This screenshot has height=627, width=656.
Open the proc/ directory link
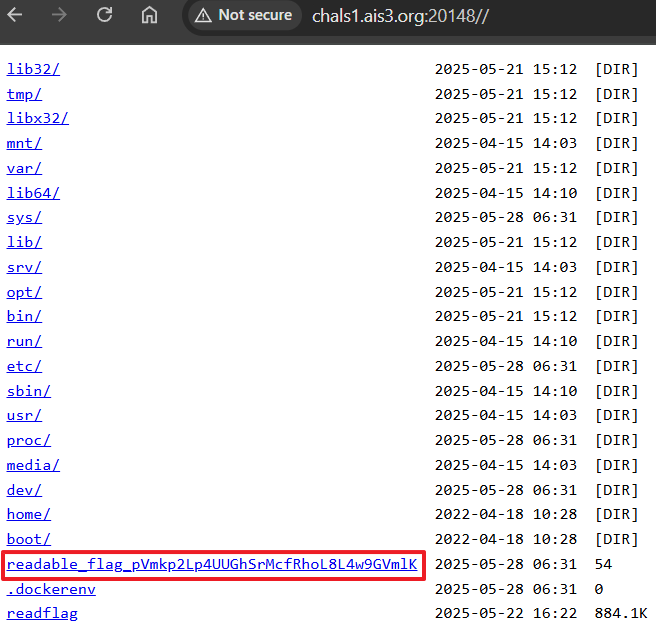(x=28, y=440)
